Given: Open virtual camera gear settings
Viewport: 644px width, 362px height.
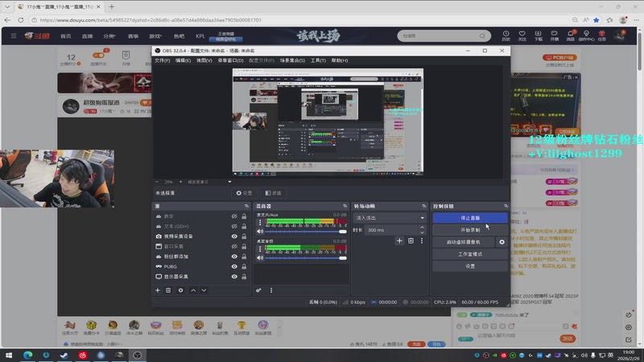Looking at the screenshot, I should tap(502, 242).
